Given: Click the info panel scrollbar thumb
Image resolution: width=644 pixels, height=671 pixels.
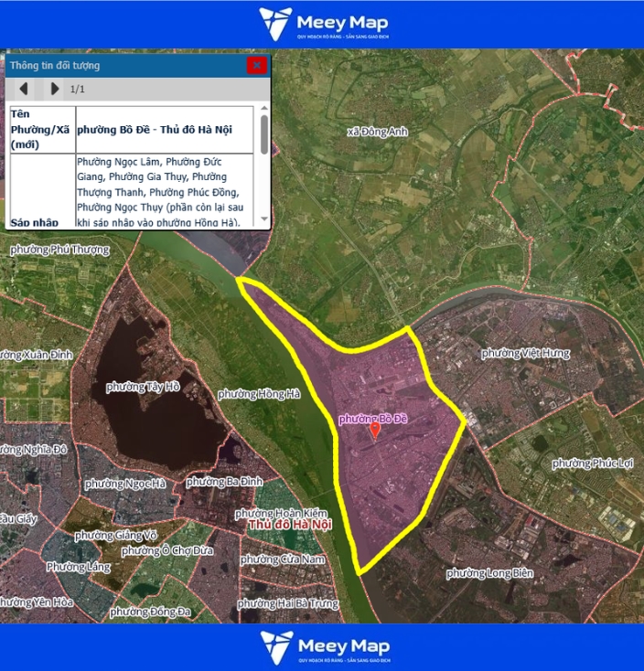Looking at the screenshot, I should point(264,135).
